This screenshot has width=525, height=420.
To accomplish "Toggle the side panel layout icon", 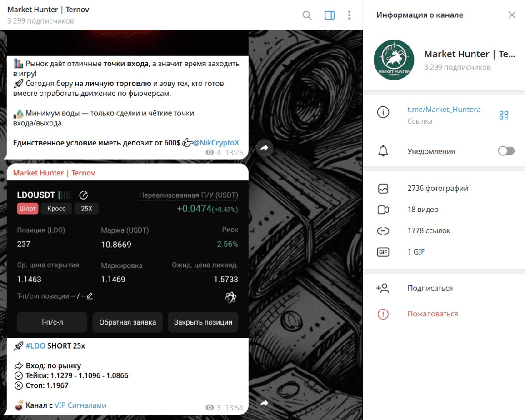I will 330,15.
